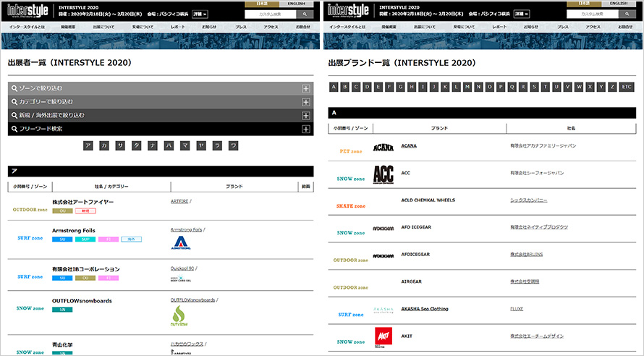644x356 pixels.
Task: Click the interstyle logo on exhibitor list page
Action: pos(28,11)
